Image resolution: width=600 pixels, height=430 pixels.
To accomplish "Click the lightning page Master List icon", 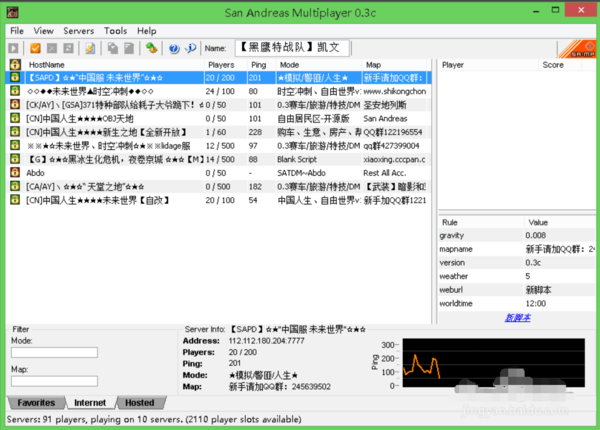I will tap(90, 48).
